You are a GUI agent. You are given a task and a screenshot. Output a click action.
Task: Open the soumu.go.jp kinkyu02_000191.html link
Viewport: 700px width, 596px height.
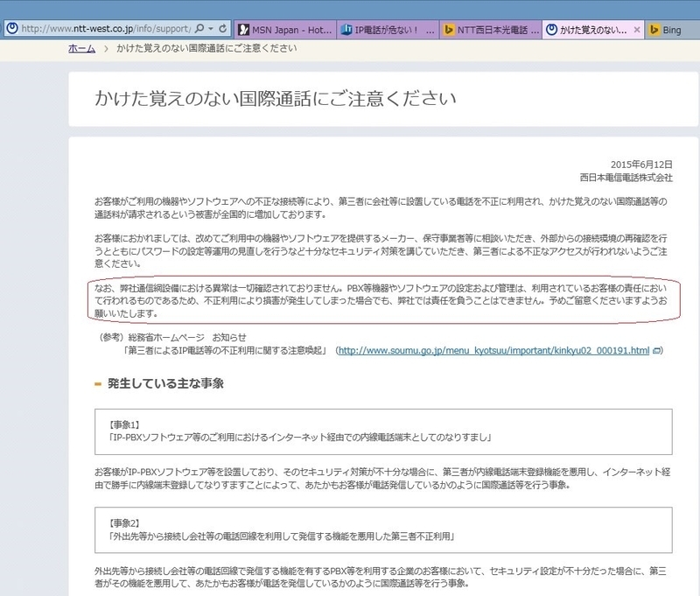tap(493, 350)
